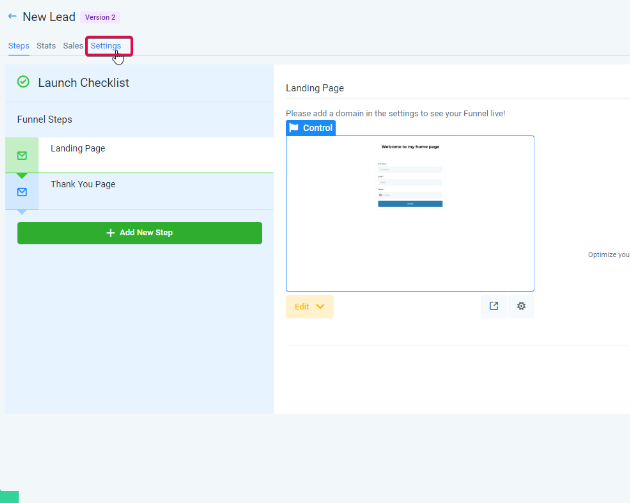The image size is (630, 503).
Task: Switch to the Steps tab
Action: pyautogui.click(x=18, y=46)
